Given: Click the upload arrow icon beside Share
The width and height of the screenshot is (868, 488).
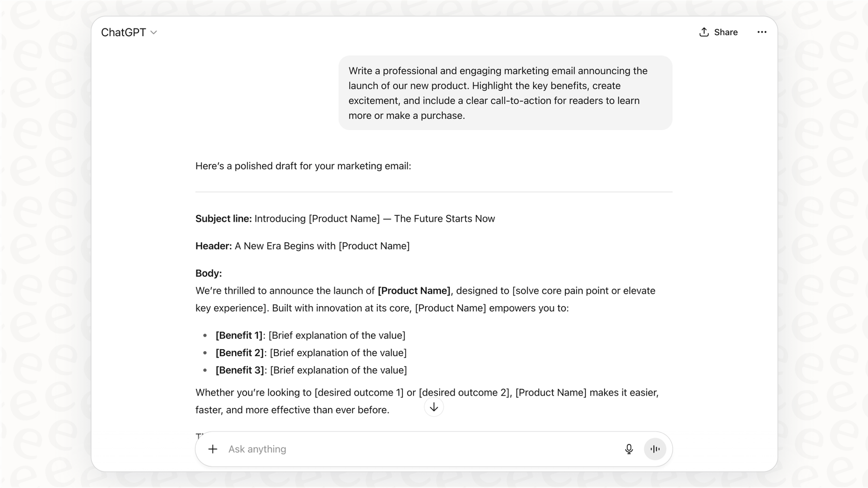Looking at the screenshot, I should (704, 33).
